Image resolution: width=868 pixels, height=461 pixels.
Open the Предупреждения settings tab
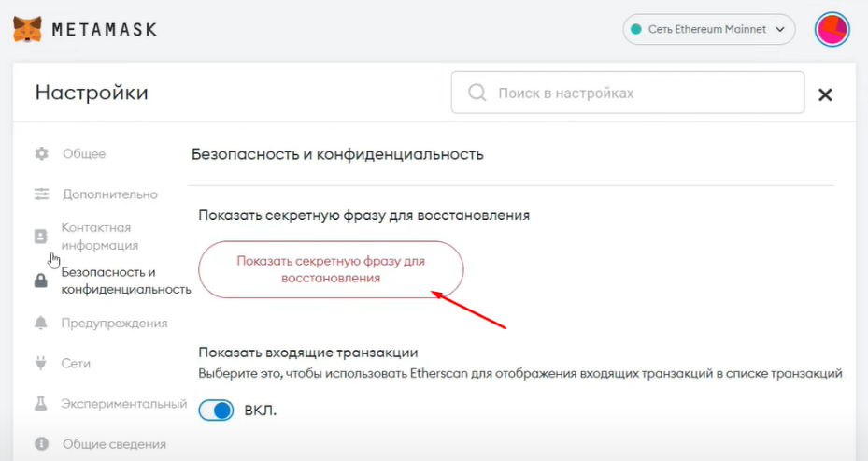coord(114,323)
